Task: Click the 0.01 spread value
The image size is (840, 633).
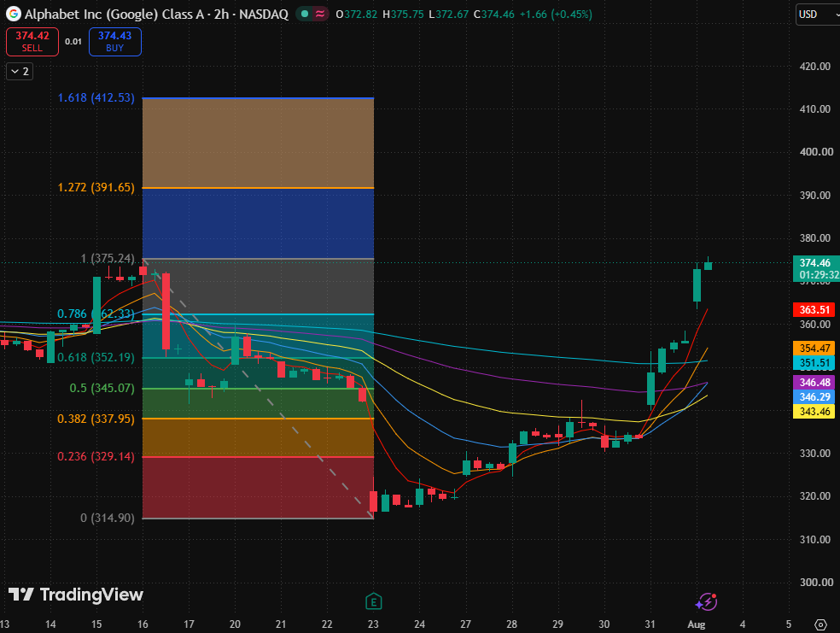Action: [x=73, y=42]
